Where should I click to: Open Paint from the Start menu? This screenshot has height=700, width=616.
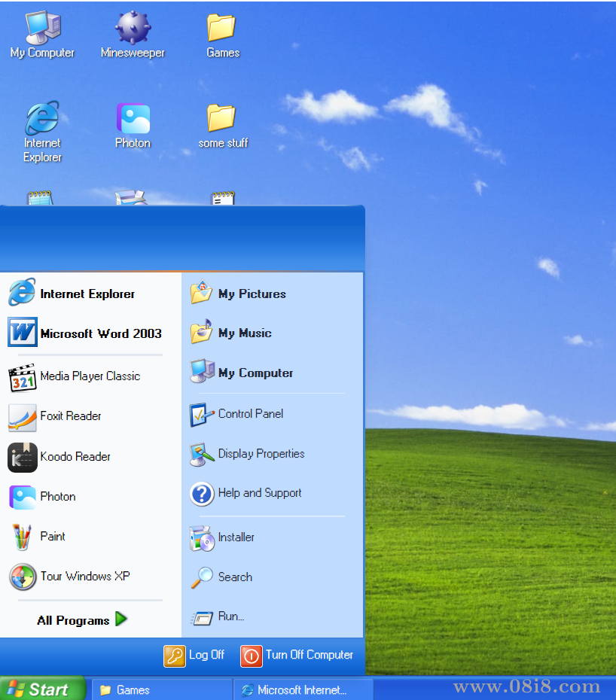[52, 537]
